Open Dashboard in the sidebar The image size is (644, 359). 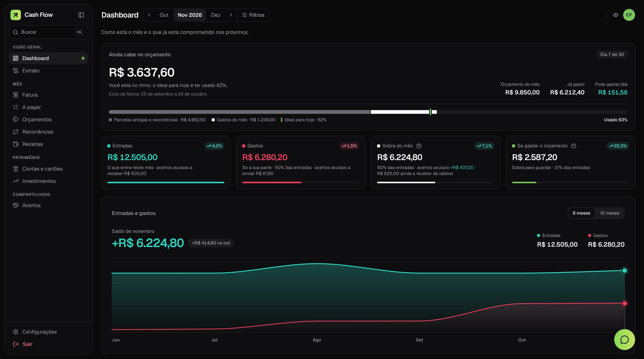pos(48,58)
